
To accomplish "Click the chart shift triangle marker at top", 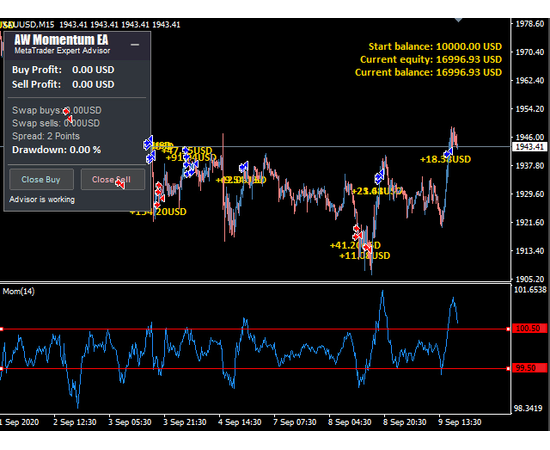I will pyautogui.click(x=458, y=20).
